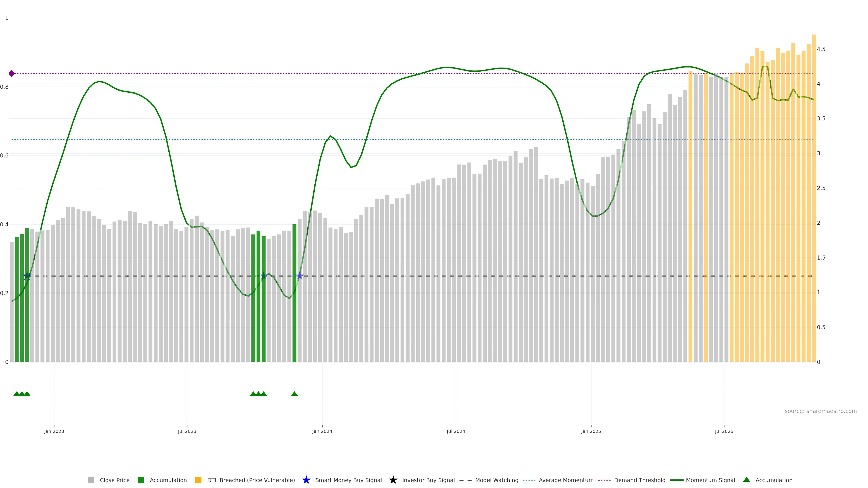Click the first star marker before Jan 2023
868x488 pixels.
(27, 276)
